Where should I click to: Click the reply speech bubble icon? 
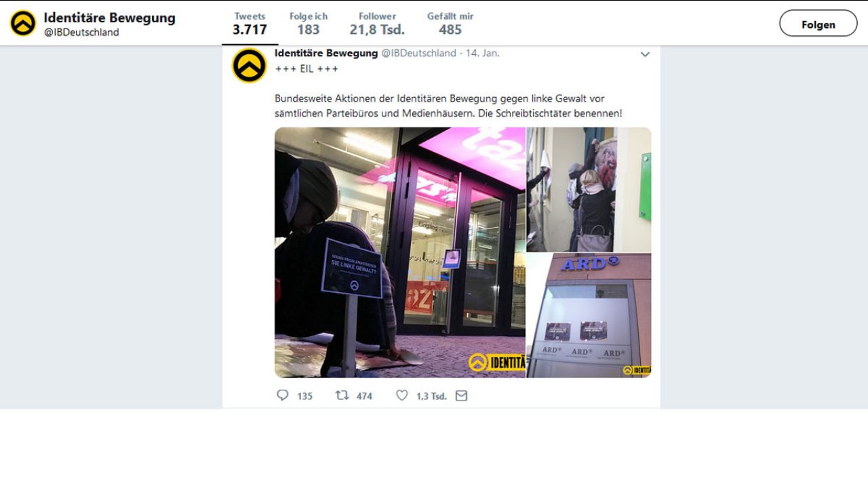tap(283, 395)
